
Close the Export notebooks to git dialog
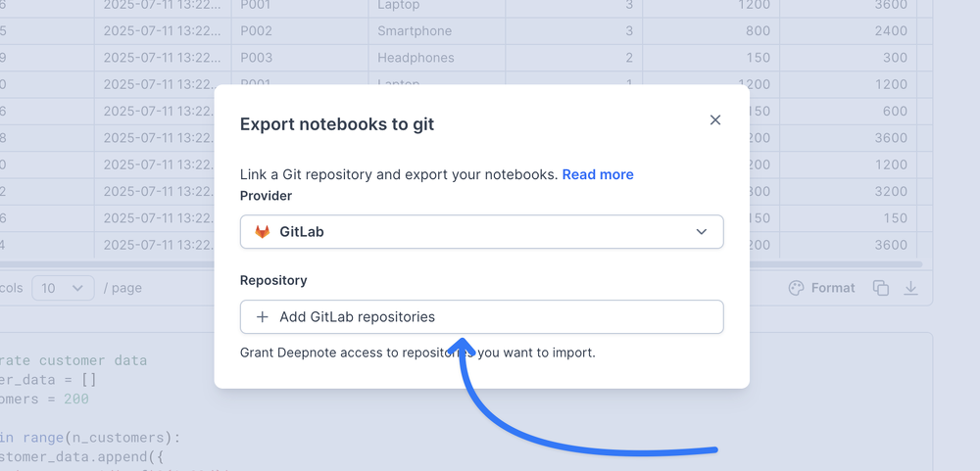(714, 120)
